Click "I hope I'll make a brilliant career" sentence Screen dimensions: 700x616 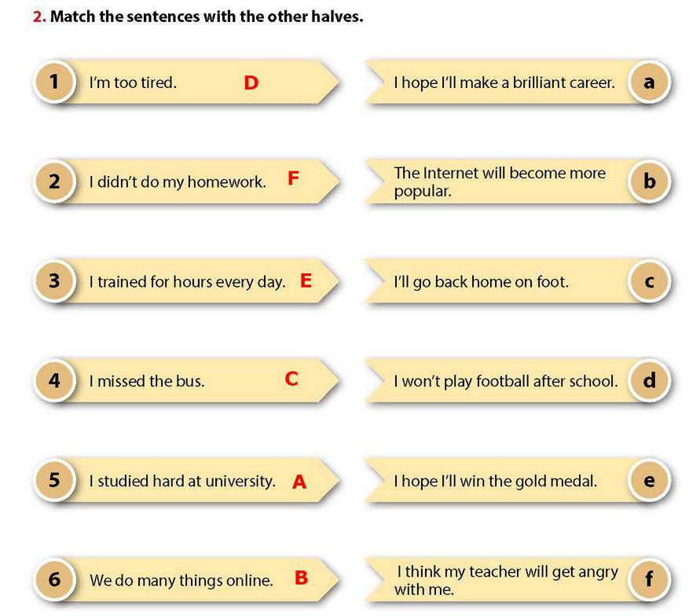pos(504,82)
